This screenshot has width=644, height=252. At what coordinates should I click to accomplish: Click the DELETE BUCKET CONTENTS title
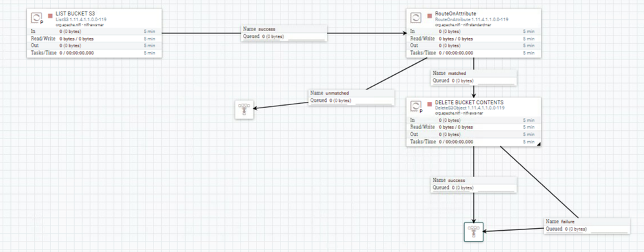point(469,102)
